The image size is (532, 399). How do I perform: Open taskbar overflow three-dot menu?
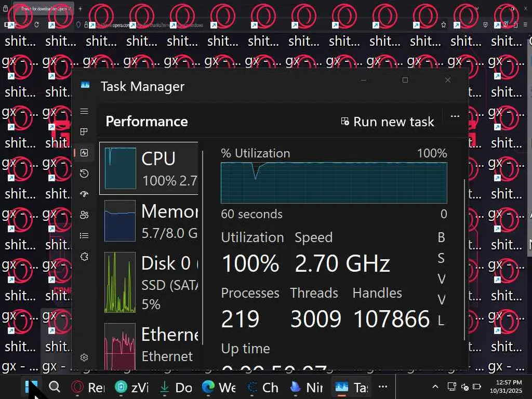(x=383, y=387)
